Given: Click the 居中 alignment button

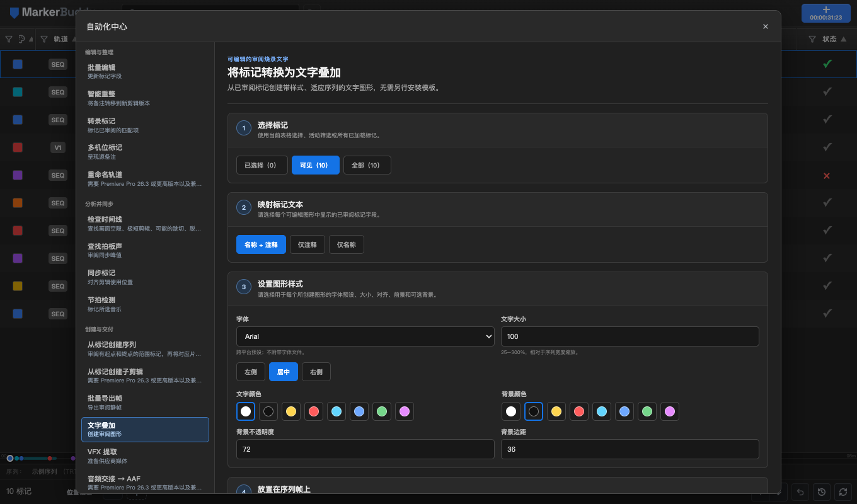Looking at the screenshot, I should click(284, 372).
